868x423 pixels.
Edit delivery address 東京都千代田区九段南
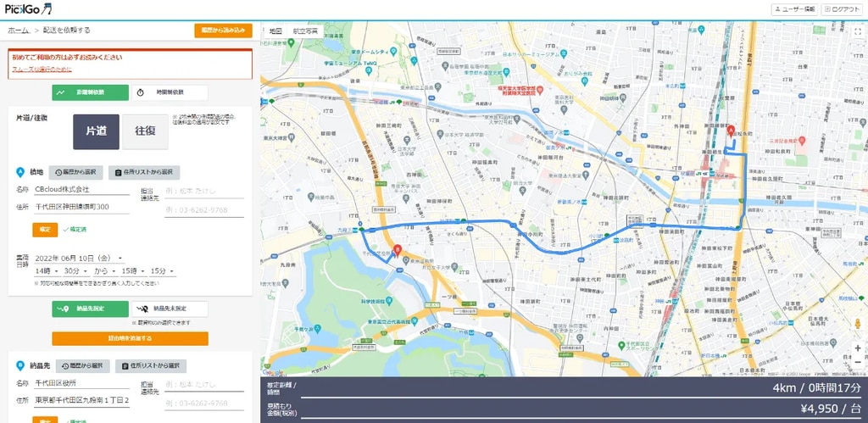(81, 400)
